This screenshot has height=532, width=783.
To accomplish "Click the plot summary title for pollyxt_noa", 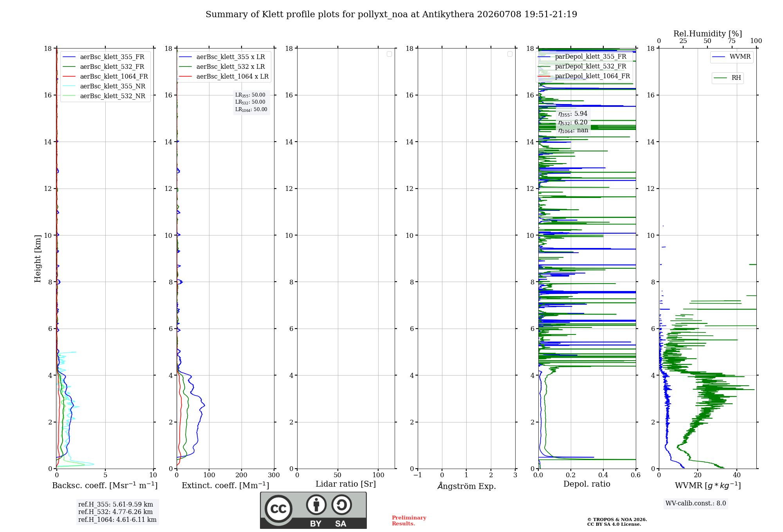I will pos(391,14).
